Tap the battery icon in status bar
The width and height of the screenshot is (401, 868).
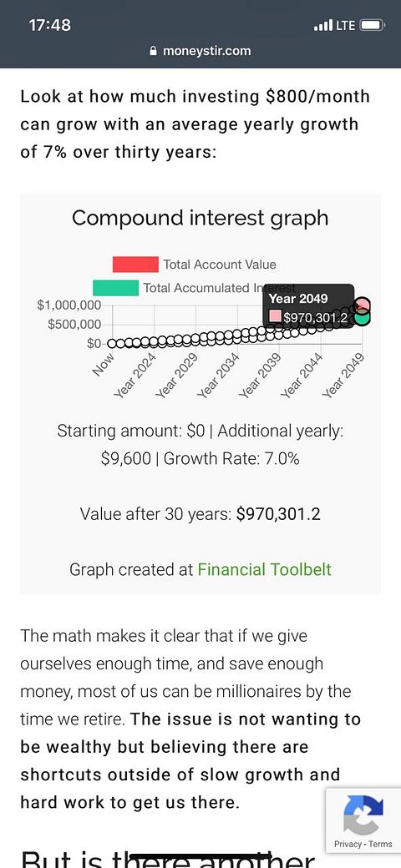pyautogui.click(x=372, y=25)
